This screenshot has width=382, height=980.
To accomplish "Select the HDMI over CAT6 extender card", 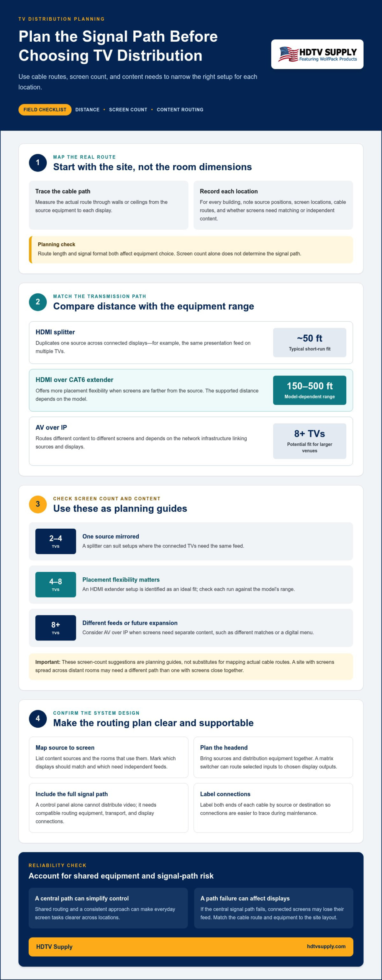I will pos(191,390).
